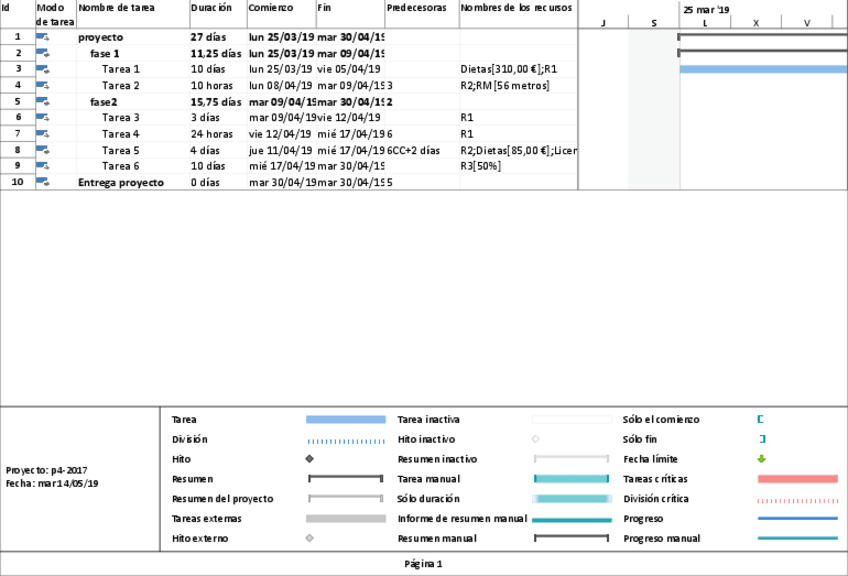Click the task mode icon beside fase 1
The height and width of the screenshot is (576, 848).
[x=43, y=53]
